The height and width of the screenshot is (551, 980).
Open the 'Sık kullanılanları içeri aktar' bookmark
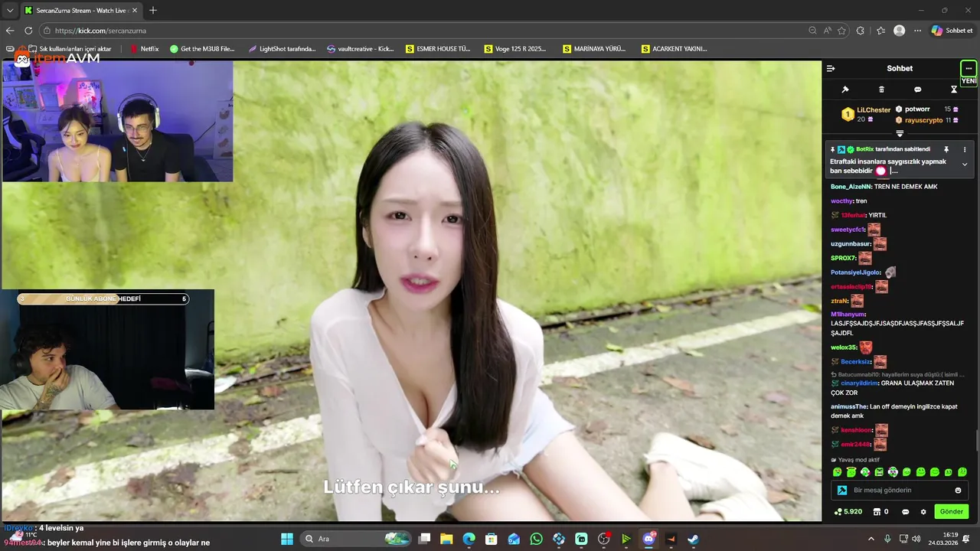pyautogui.click(x=70, y=49)
